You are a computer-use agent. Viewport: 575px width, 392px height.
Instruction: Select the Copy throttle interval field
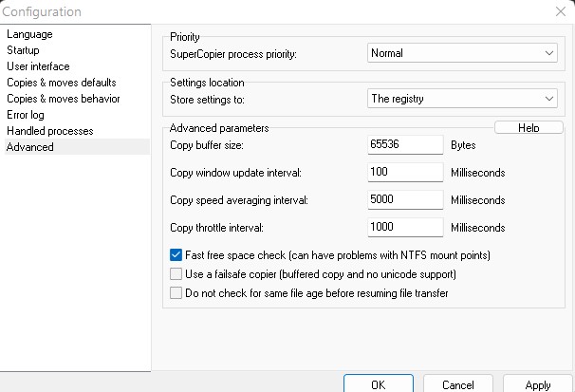405,227
